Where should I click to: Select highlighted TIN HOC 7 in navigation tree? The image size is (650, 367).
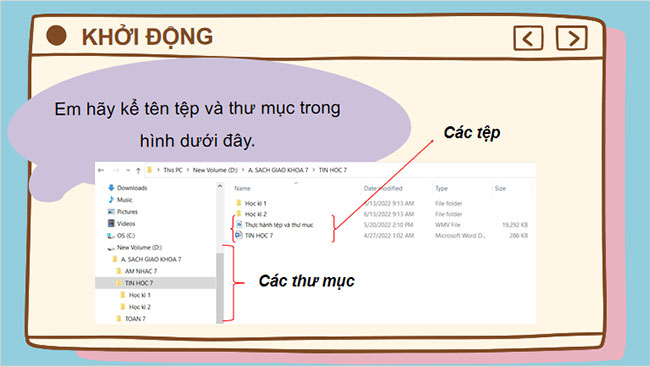coord(155,283)
